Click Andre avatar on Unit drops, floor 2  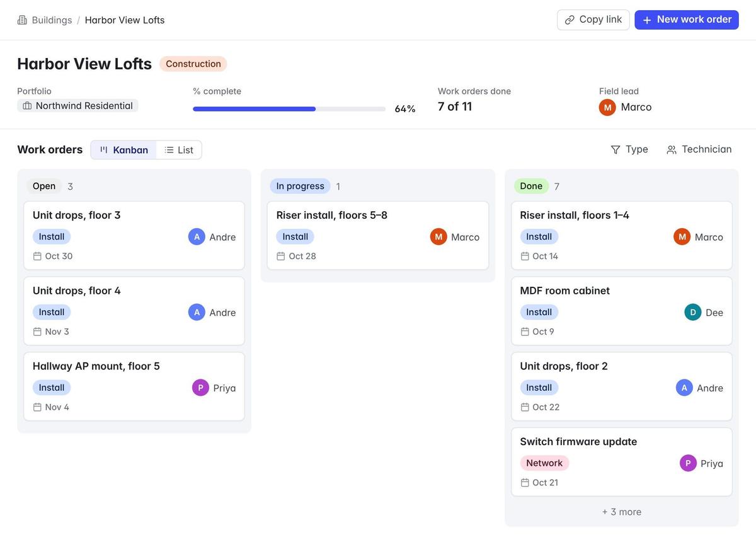click(684, 388)
